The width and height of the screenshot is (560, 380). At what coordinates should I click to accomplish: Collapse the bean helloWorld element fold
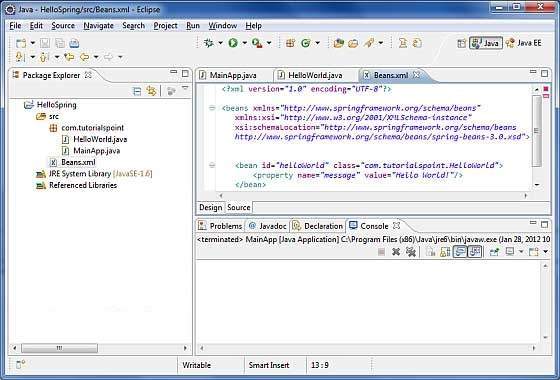click(212, 165)
